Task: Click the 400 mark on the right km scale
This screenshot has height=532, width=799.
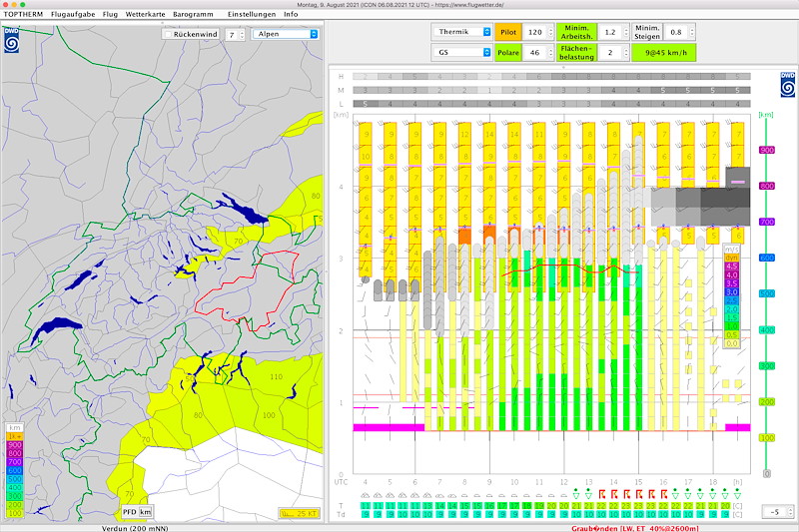Action: point(767,330)
